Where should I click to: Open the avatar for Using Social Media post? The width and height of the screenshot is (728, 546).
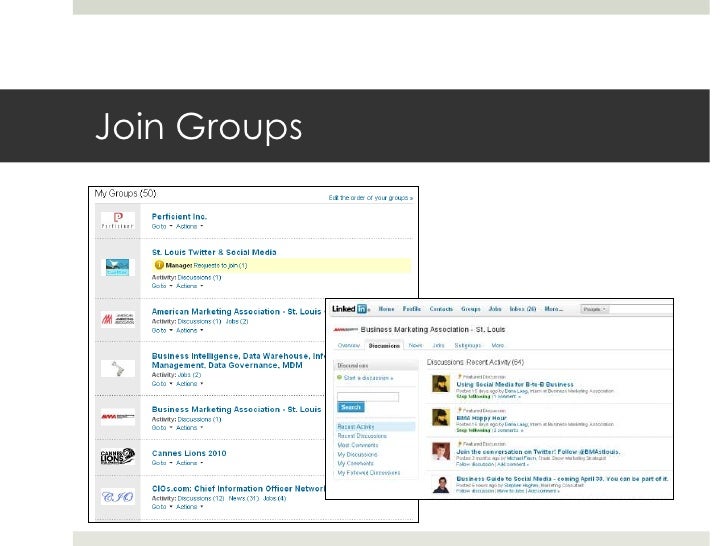pyautogui.click(x=441, y=384)
